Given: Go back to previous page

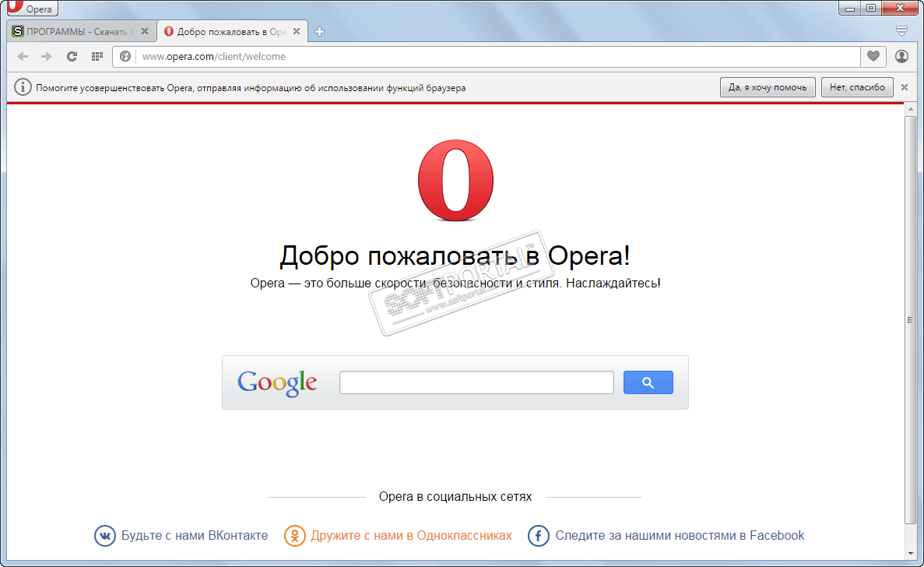Looking at the screenshot, I should coord(23,57).
